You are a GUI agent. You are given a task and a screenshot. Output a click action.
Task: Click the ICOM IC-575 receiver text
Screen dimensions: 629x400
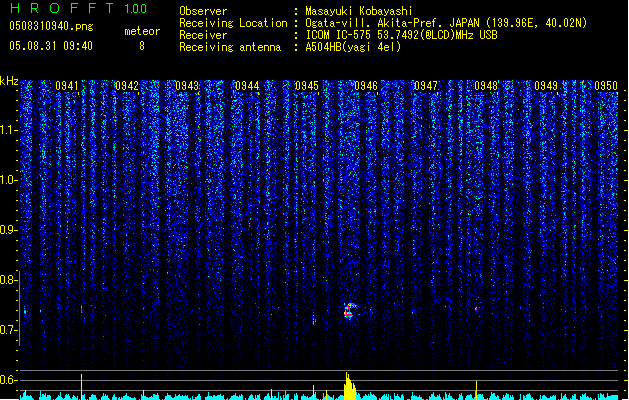[x=402, y=35]
